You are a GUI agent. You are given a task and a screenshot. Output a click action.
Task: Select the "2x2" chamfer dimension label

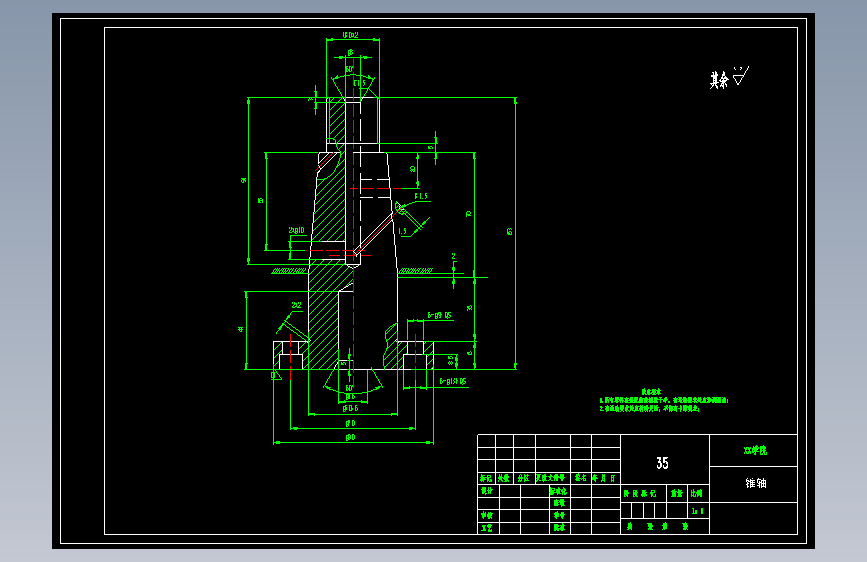[296, 305]
